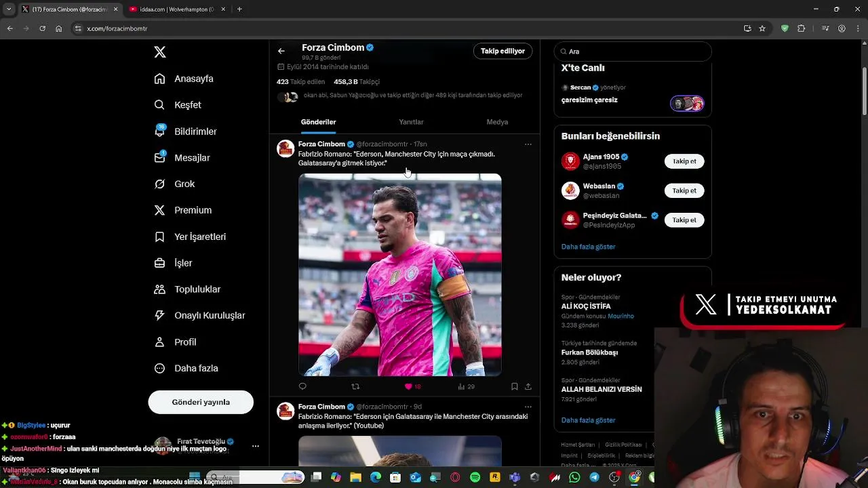Click Daha fazla göster under suggestions
Image resolution: width=868 pixels, height=488 pixels.
pos(588,247)
